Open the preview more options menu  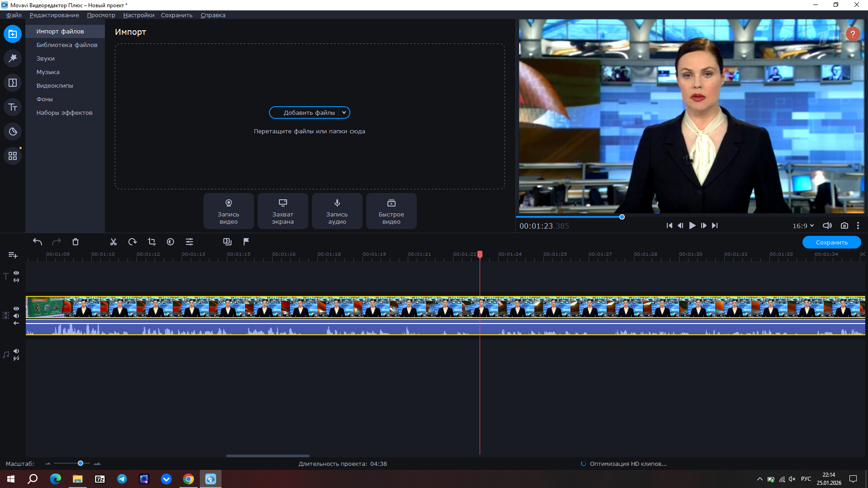coord(858,225)
